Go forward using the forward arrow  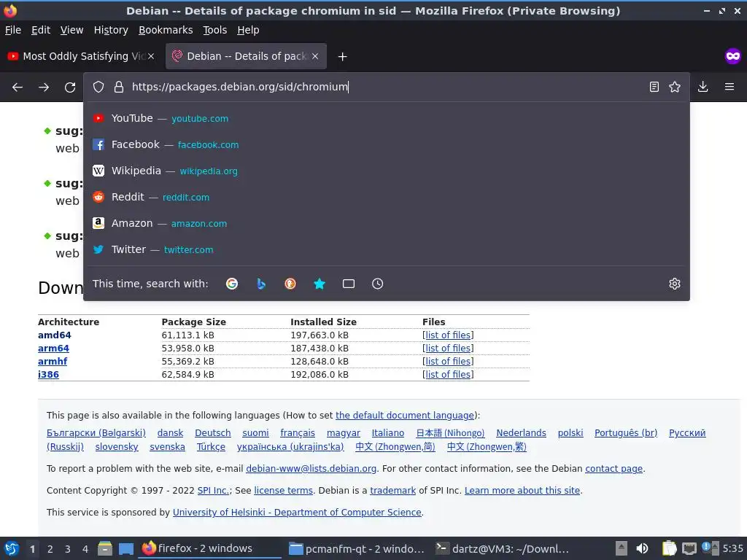44,87
